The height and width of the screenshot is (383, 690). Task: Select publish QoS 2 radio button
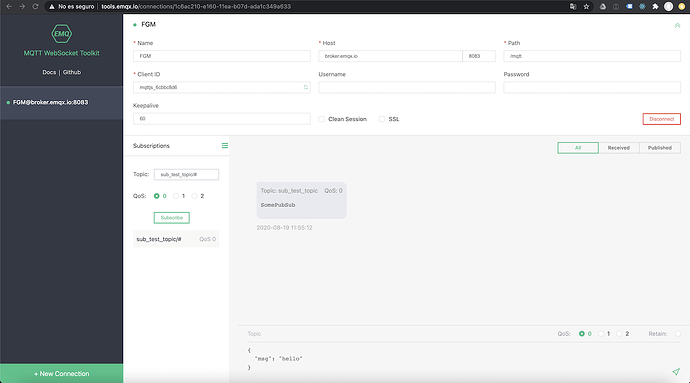(619, 334)
